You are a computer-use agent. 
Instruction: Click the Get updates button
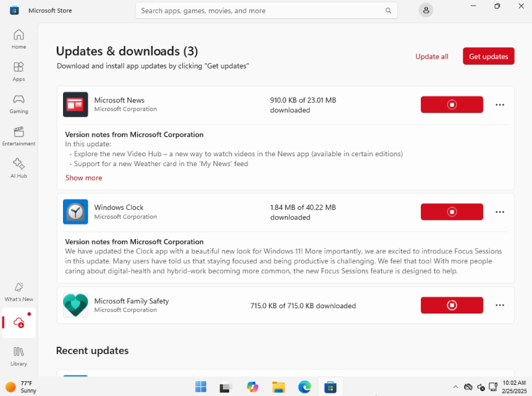[489, 56]
